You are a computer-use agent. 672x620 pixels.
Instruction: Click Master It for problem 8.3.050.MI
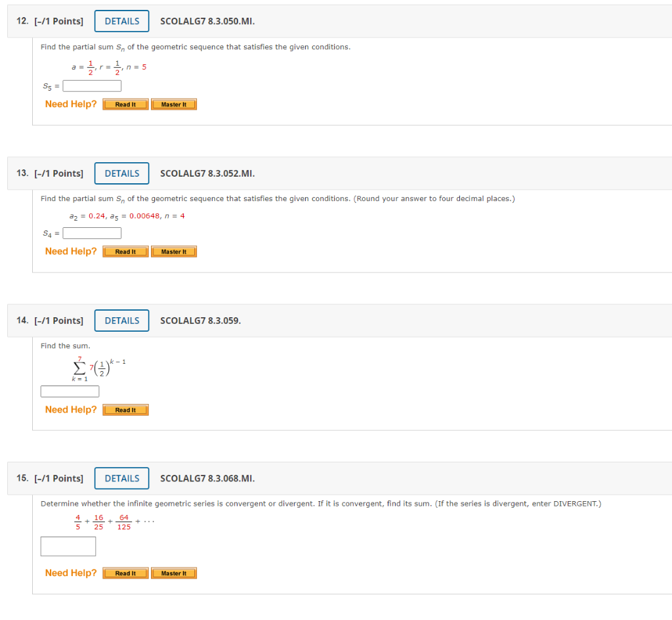(x=173, y=104)
